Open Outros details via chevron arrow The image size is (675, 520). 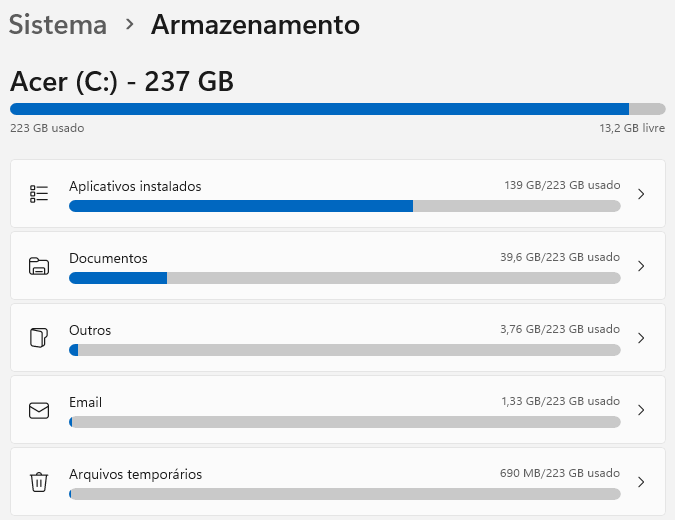[x=641, y=338]
